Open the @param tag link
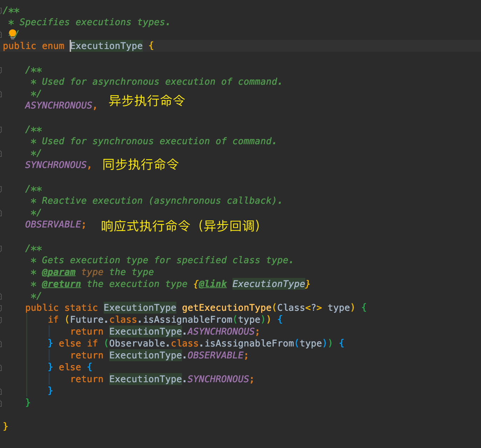 [59, 272]
